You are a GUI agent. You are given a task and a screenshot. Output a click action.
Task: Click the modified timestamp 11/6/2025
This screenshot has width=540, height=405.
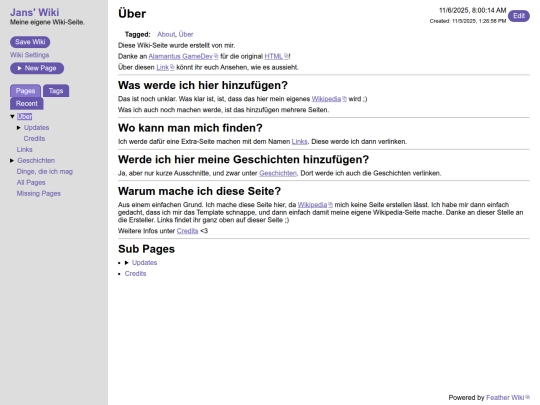point(472,10)
